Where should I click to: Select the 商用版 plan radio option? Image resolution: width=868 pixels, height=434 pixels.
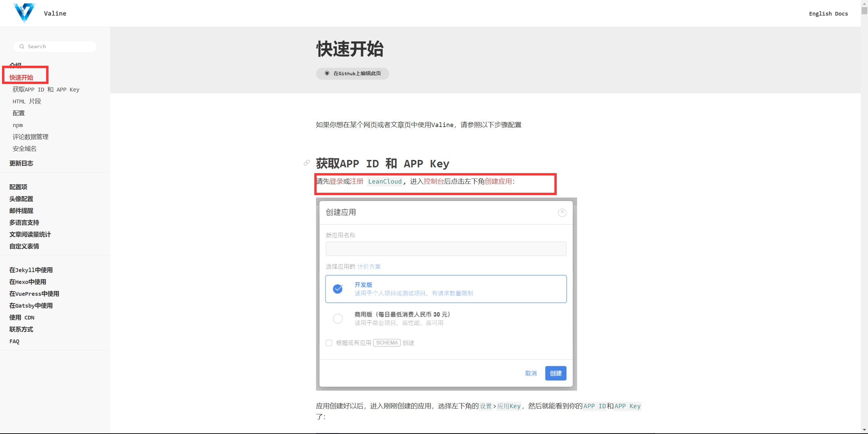click(x=338, y=318)
